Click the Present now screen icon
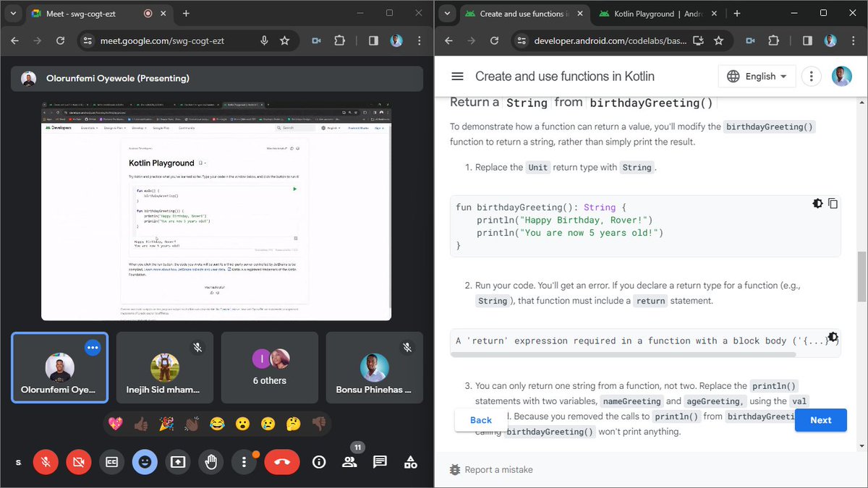This screenshot has width=868, height=488. 178,462
